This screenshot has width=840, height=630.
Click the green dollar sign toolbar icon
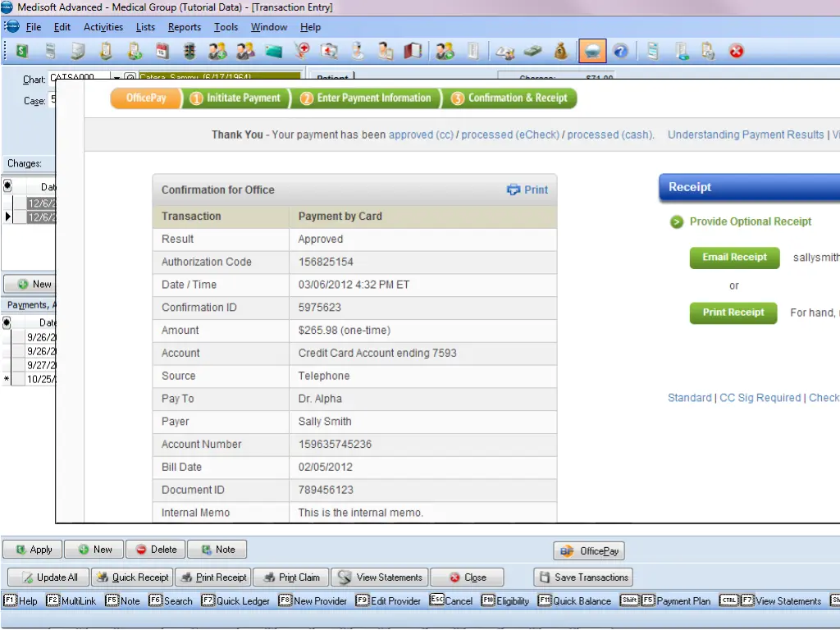(21, 51)
